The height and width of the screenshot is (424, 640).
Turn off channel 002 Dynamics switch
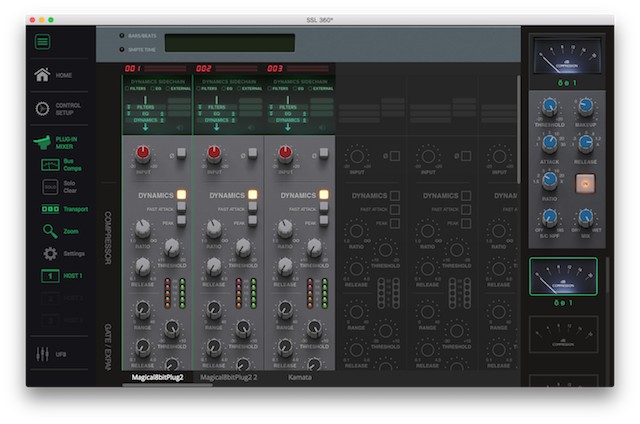[253, 194]
